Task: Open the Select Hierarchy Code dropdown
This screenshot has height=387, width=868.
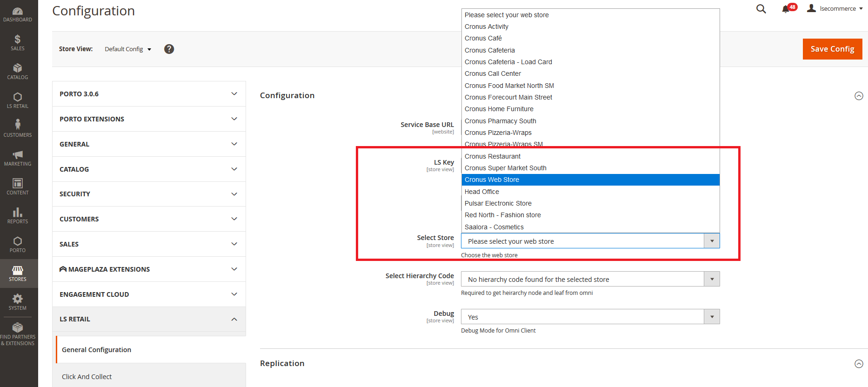Action: (x=590, y=279)
